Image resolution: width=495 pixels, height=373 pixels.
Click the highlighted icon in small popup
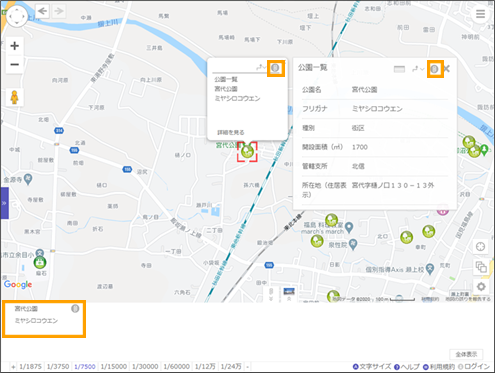[276, 68]
